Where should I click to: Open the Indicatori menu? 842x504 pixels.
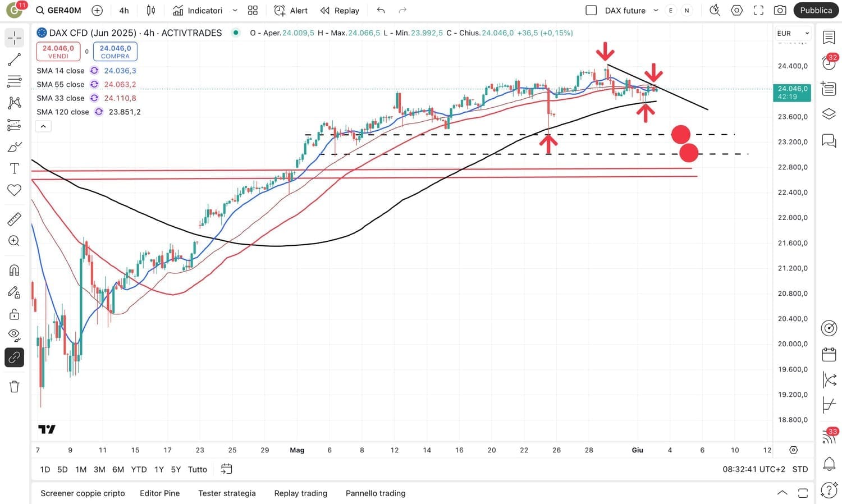(198, 10)
